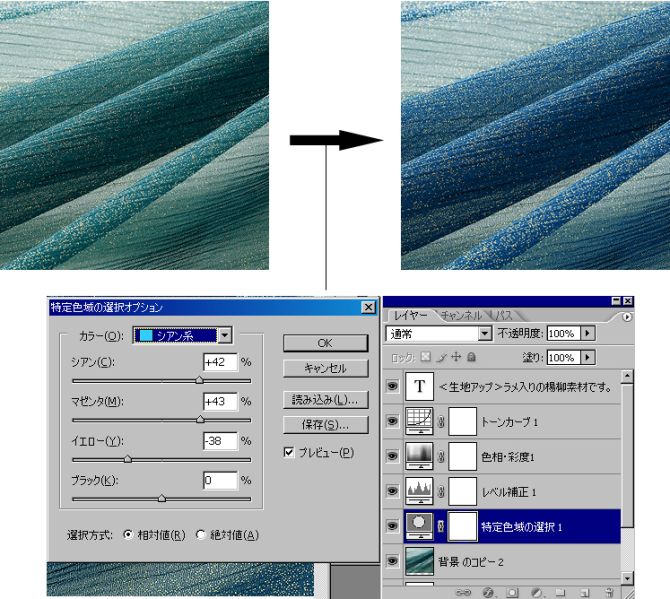Open the Layers palette flyout menu arrow
Screen dimensions: 670x599
(627, 317)
